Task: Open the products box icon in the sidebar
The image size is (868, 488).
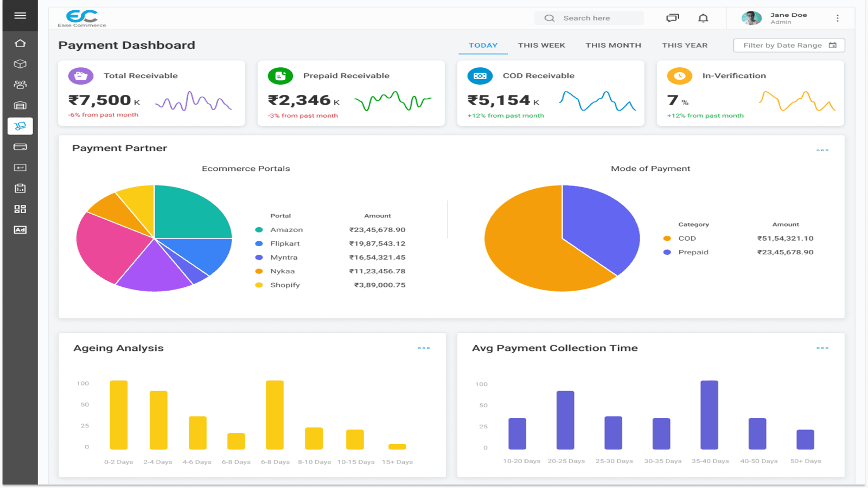Action: (x=20, y=64)
